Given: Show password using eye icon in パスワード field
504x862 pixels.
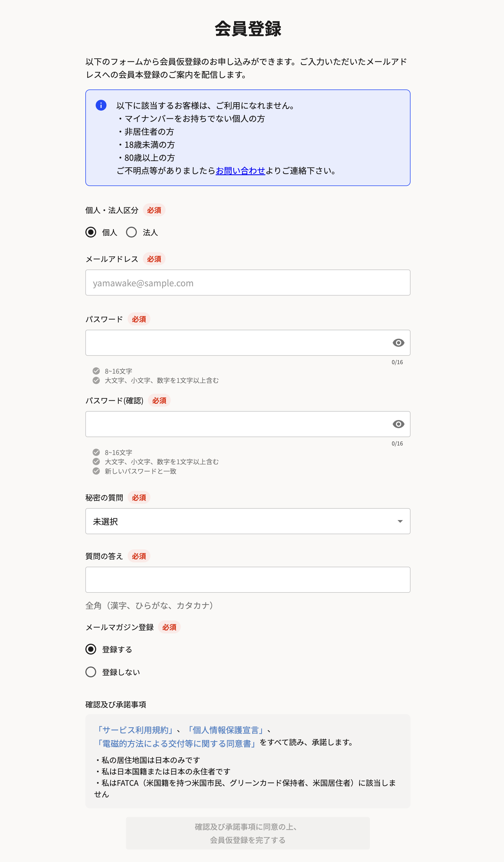Looking at the screenshot, I should [398, 343].
